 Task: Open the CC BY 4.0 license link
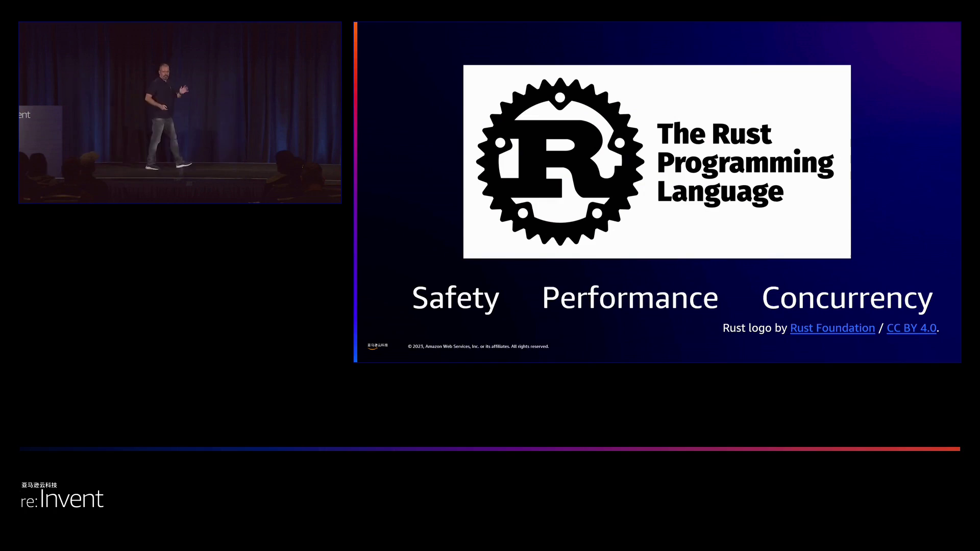pos(911,328)
